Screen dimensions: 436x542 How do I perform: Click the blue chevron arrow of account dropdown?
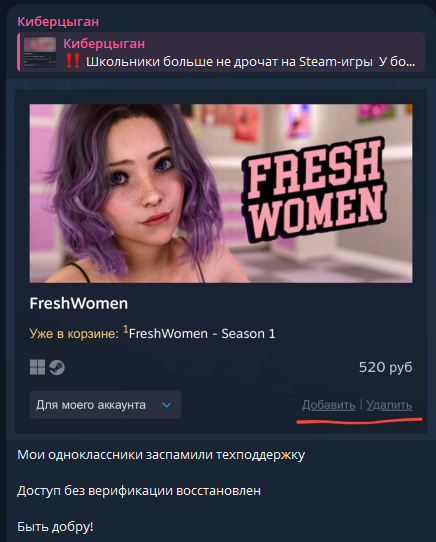[167, 405]
